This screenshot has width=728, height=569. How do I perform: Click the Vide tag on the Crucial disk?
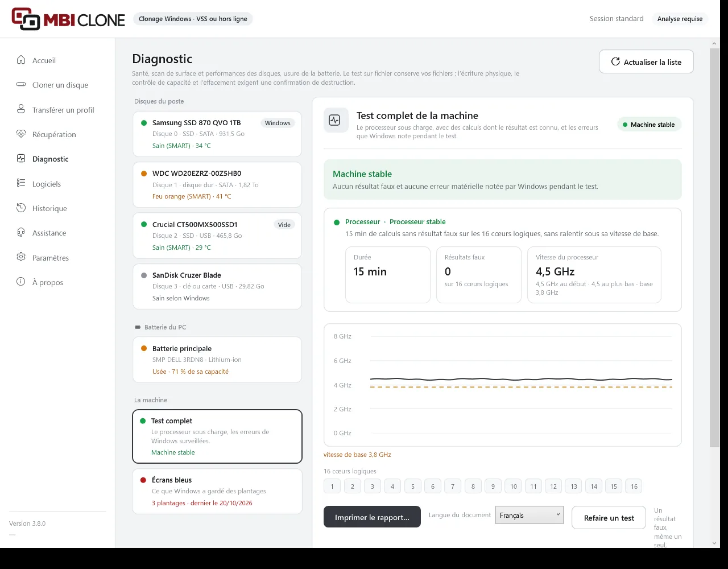(284, 225)
